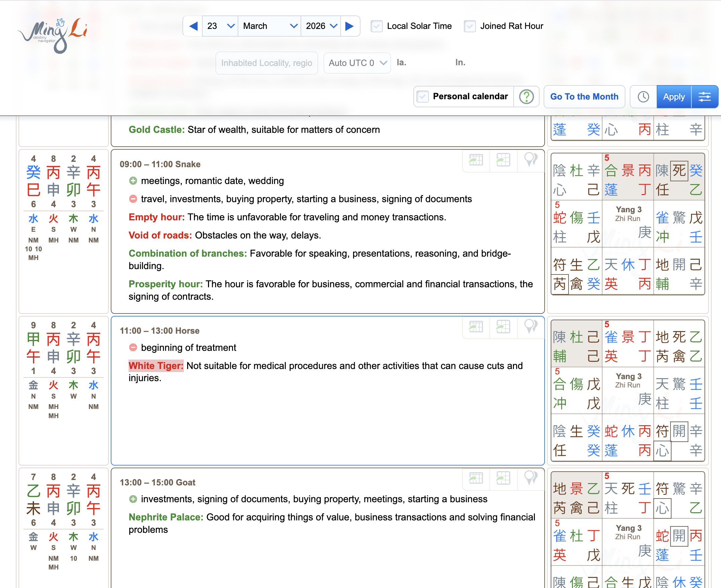The width and height of the screenshot is (721, 588).
Task: Toggle the Local Solar Time checkbox
Action: tap(376, 26)
